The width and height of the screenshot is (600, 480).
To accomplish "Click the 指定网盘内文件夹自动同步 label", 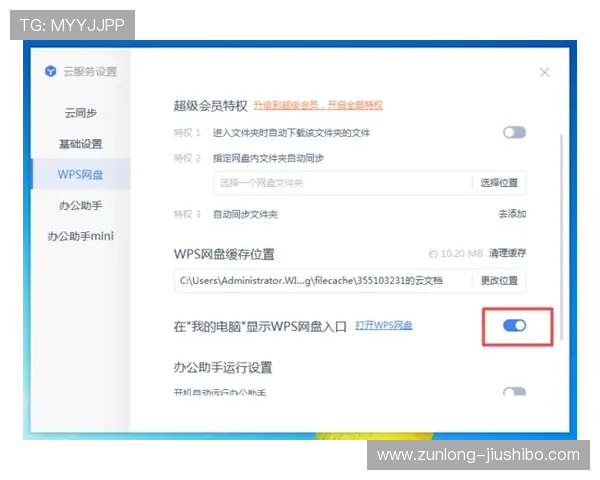I will click(268, 158).
